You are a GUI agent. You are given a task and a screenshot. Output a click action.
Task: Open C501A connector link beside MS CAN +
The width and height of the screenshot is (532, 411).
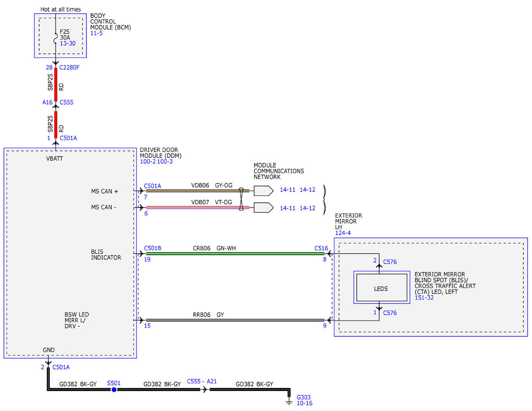(x=153, y=186)
